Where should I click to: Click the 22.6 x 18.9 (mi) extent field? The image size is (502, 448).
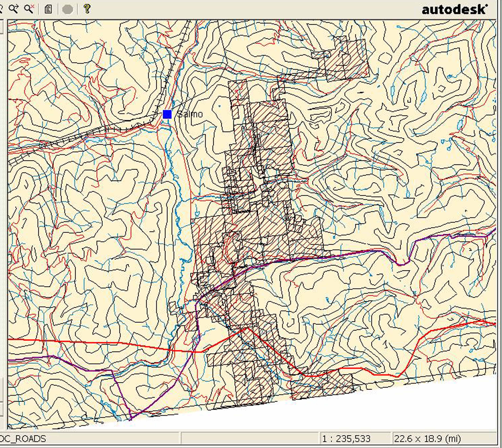(427, 439)
